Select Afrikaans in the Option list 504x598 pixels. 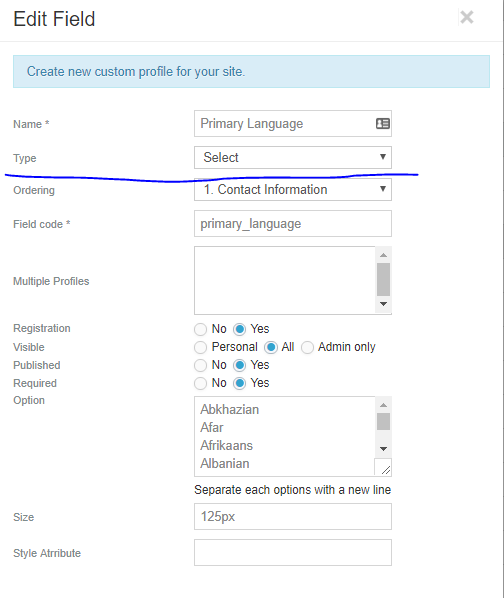226,445
